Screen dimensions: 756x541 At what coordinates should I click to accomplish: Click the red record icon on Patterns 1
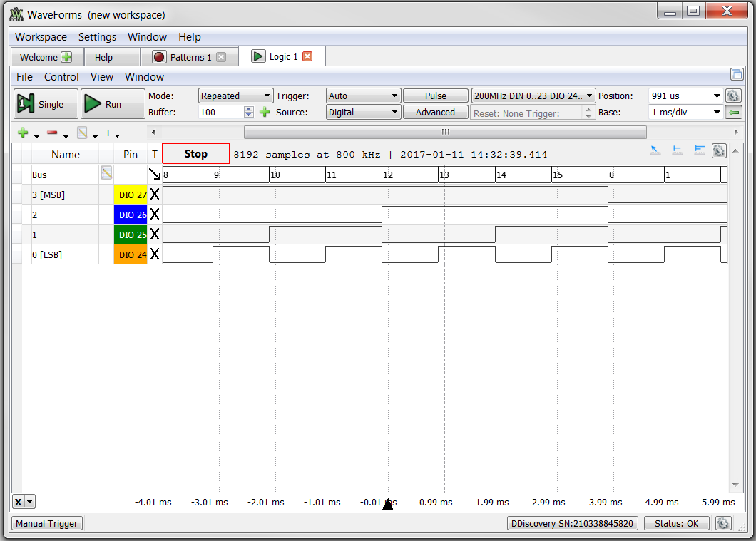[159, 57]
